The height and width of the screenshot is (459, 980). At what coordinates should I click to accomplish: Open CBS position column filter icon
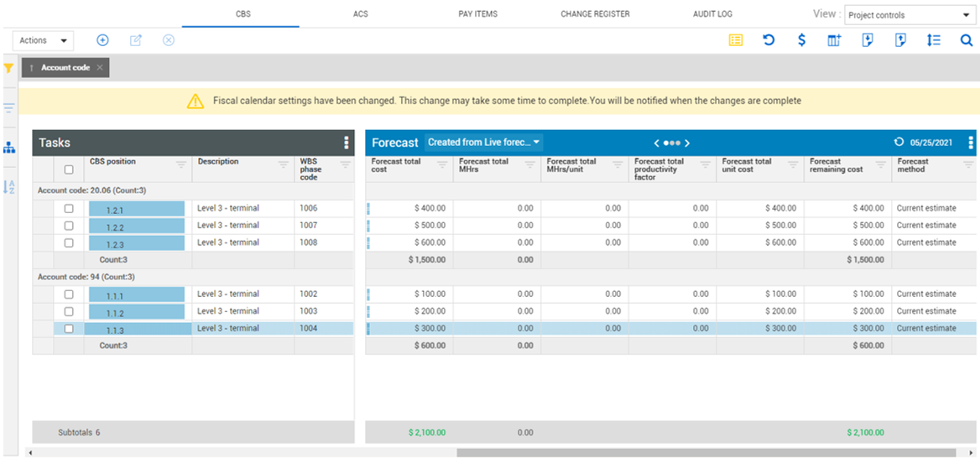(181, 164)
